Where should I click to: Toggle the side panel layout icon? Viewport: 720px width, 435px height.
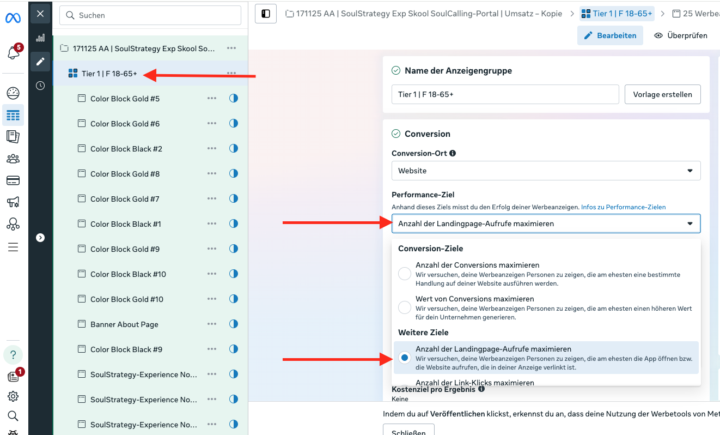[266, 14]
